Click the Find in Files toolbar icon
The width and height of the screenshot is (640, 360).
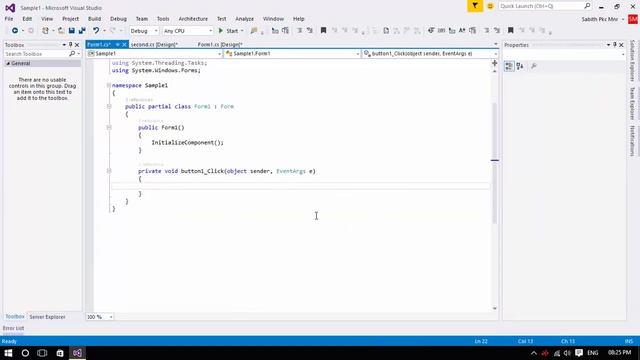tap(254, 31)
